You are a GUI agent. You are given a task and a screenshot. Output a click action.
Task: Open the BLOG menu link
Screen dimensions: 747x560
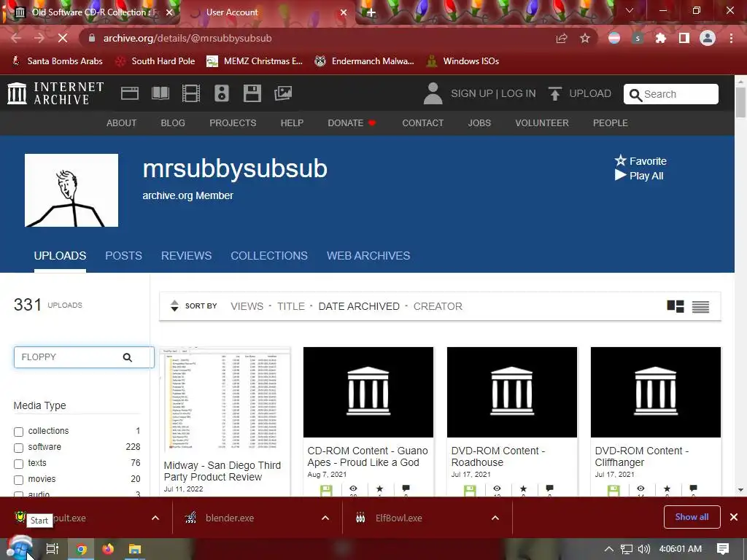pos(173,122)
